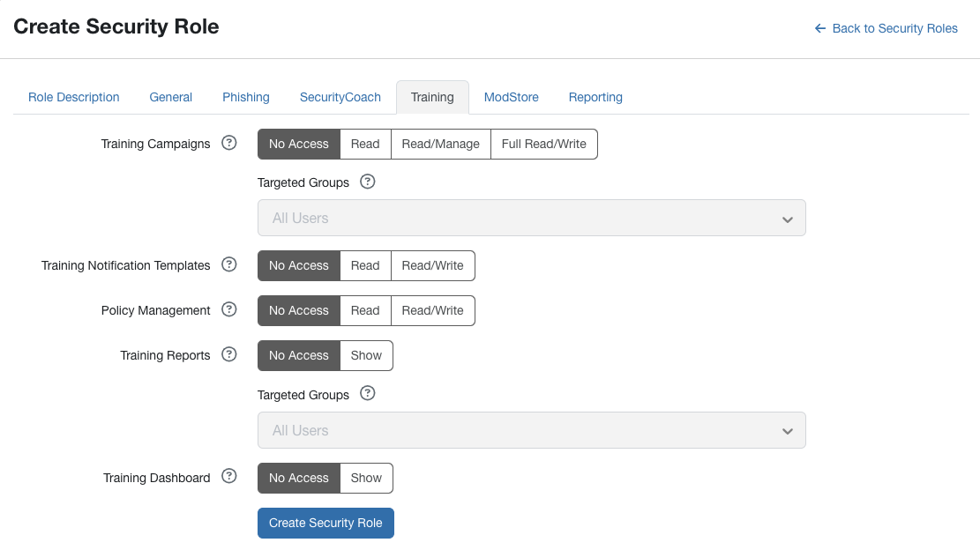980x550 pixels.
Task: Open the All Users dropdown under Training Reports
Action: click(531, 430)
